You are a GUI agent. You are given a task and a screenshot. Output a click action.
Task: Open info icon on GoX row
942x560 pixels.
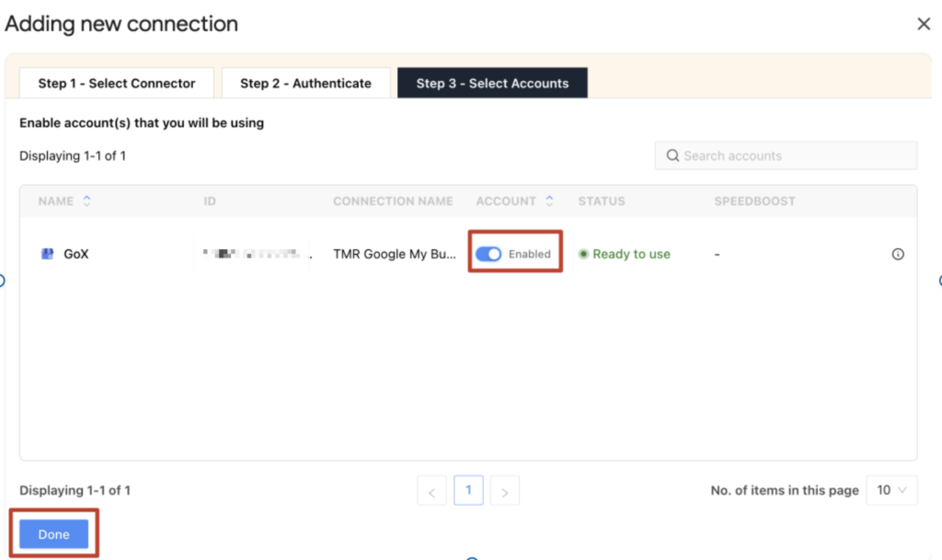(899, 255)
